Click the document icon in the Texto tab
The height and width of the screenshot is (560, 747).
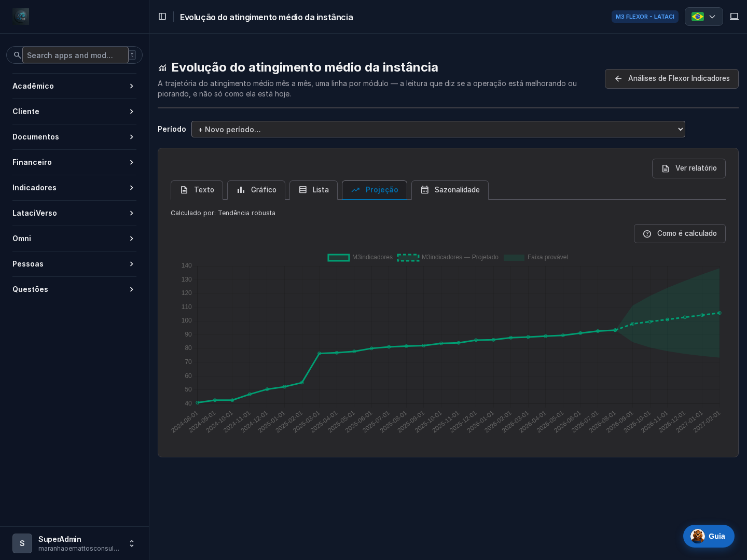184,190
